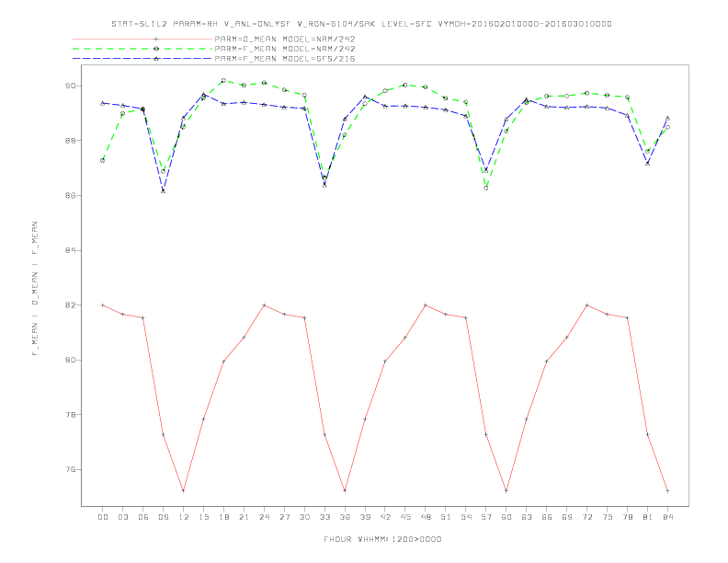Click x-axis tick label 66
The height and width of the screenshot is (563, 728).
(547, 517)
